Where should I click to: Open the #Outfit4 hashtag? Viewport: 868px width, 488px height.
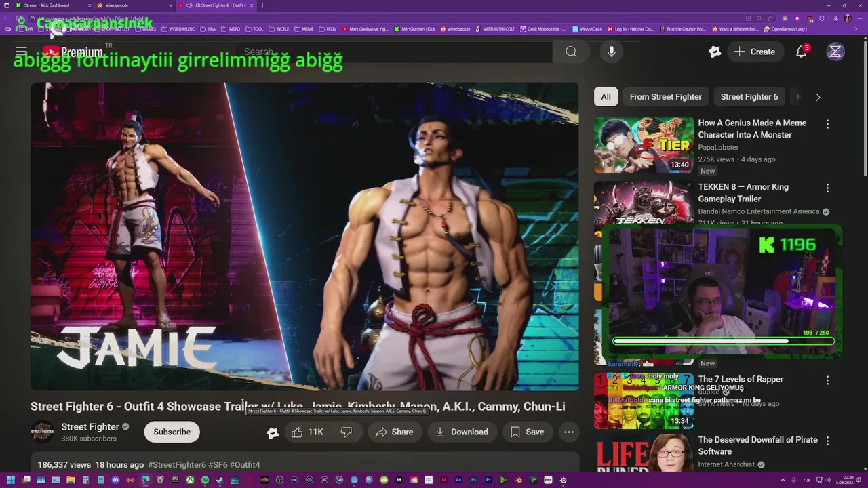[x=245, y=465]
